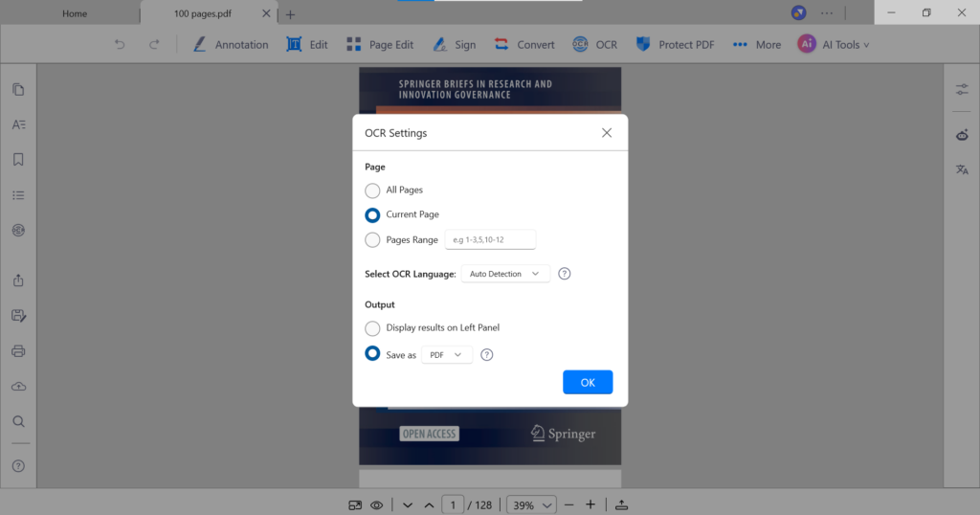Select Display results on Left Panel
The height and width of the screenshot is (515, 980).
pyautogui.click(x=372, y=328)
